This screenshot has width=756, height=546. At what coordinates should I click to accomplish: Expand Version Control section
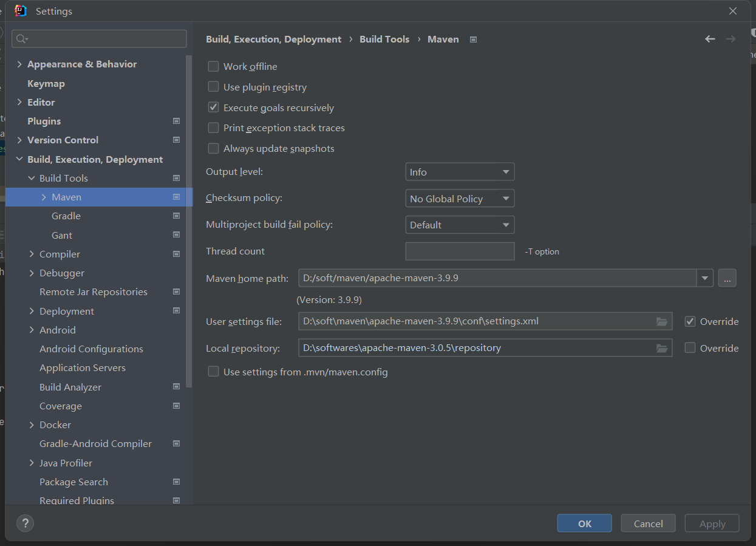point(19,140)
